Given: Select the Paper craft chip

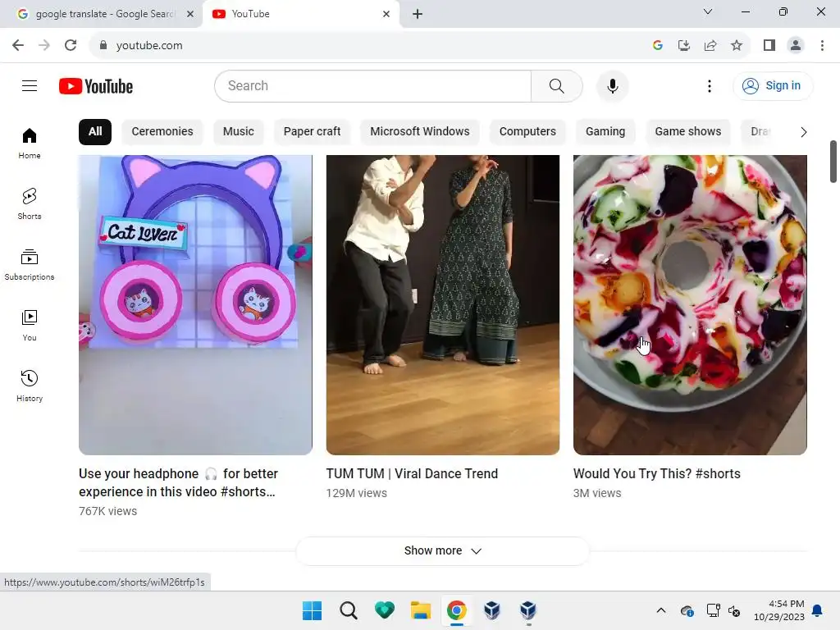Looking at the screenshot, I should click(x=312, y=132).
